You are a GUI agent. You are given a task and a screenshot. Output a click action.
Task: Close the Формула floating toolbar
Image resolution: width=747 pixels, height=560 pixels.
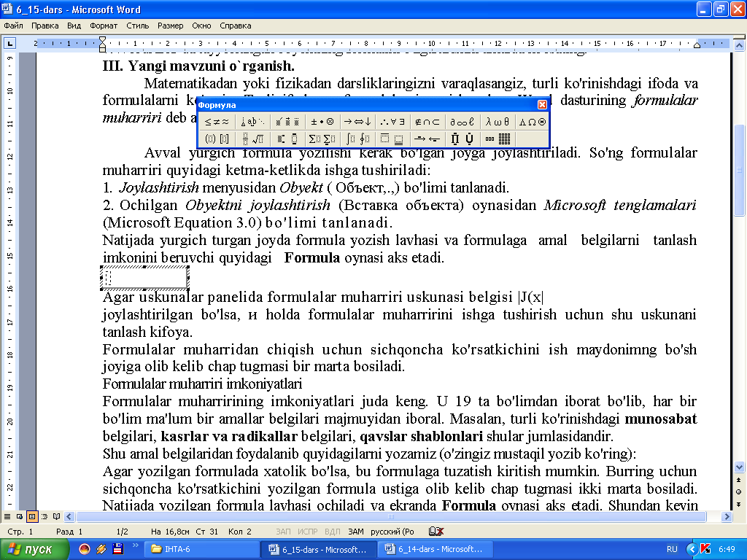[x=542, y=105]
